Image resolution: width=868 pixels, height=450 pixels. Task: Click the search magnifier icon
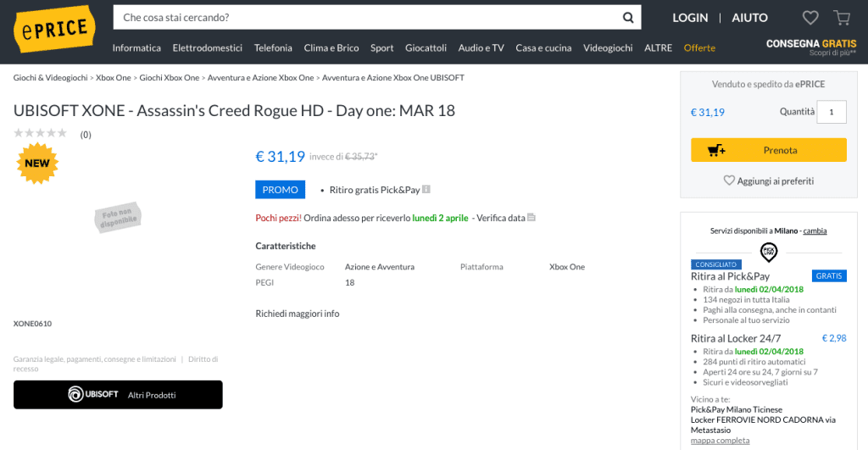pos(628,17)
